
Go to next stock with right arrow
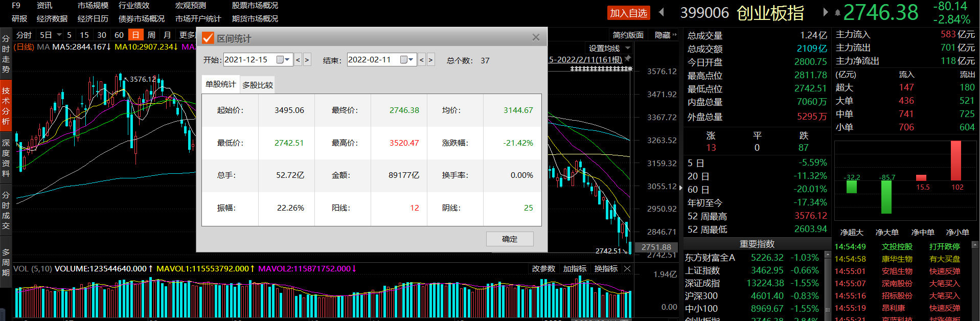[825, 12]
